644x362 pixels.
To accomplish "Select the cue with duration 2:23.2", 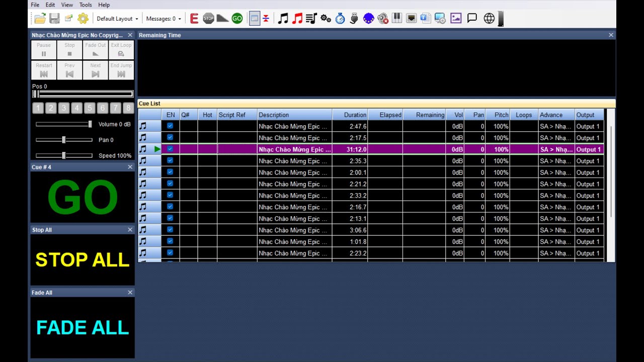I will (371, 253).
